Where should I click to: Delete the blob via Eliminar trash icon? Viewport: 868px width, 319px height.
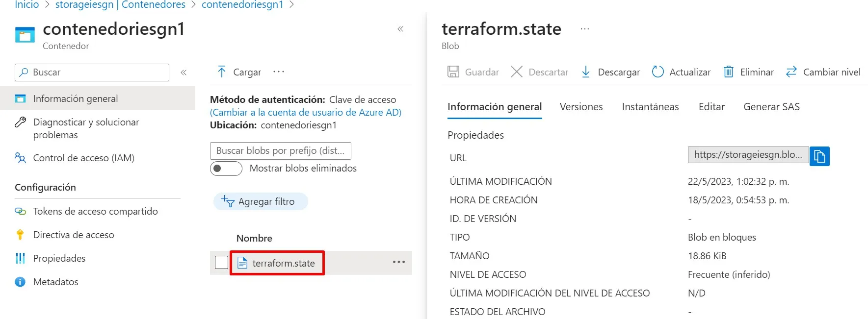pyautogui.click(x=729, y=72)
